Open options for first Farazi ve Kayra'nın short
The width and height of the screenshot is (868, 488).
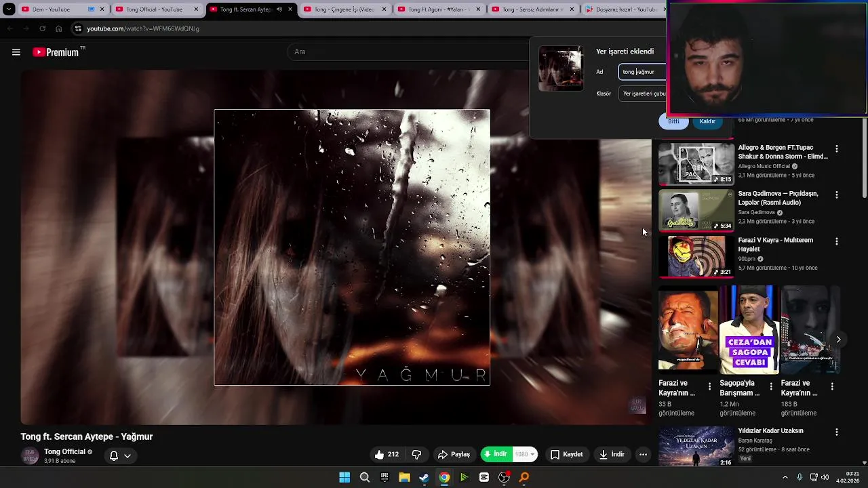click(x=710, y=386)
